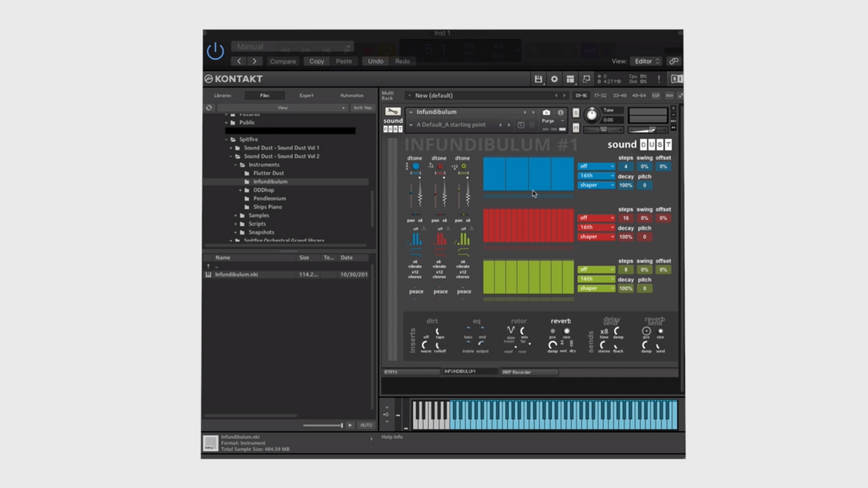Toggle the instrument Mute button
Screen dimensions: 868x488
(576, 127)
